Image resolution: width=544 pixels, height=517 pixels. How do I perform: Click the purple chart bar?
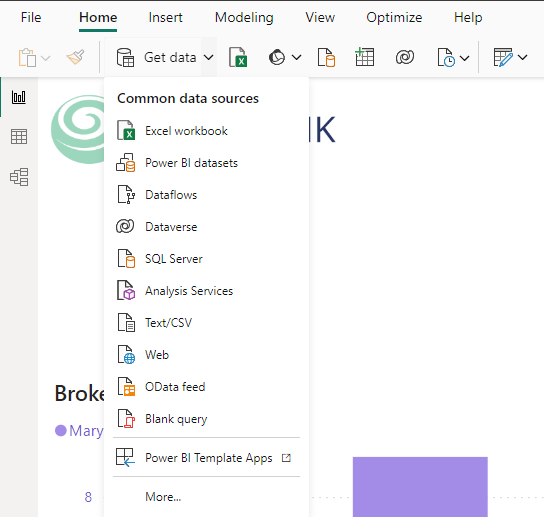point(420,487)
